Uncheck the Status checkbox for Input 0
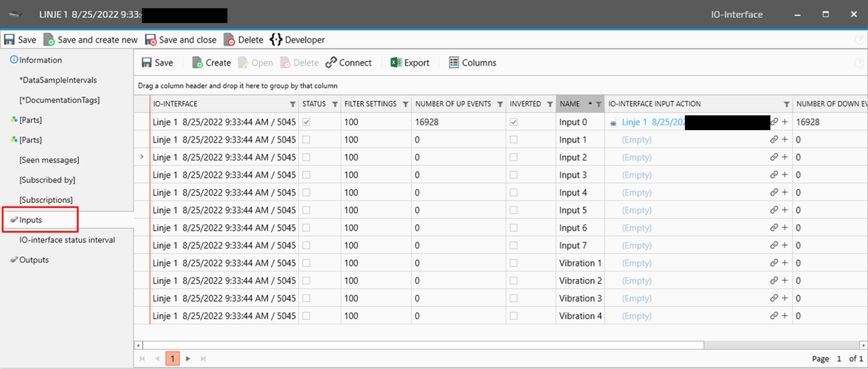 (x=306, y=122)
